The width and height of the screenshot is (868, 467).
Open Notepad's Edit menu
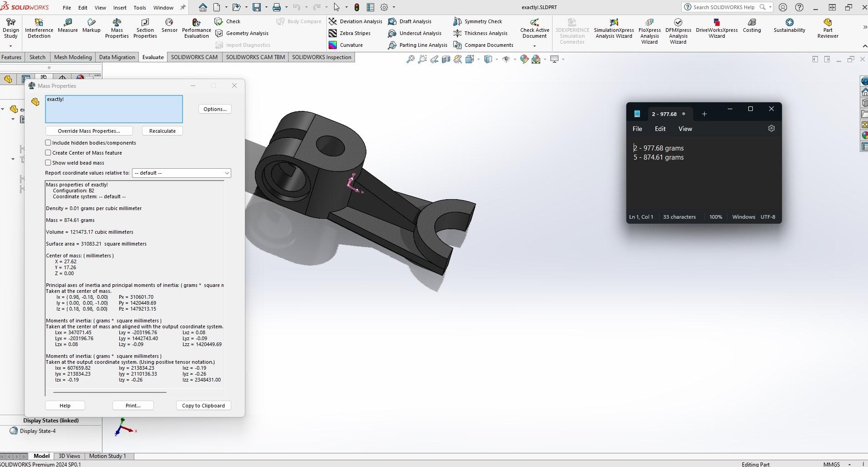tap(660, 129)
